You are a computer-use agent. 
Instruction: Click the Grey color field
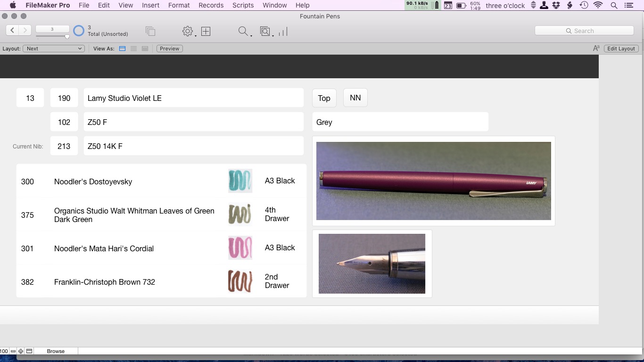(400, 122)
